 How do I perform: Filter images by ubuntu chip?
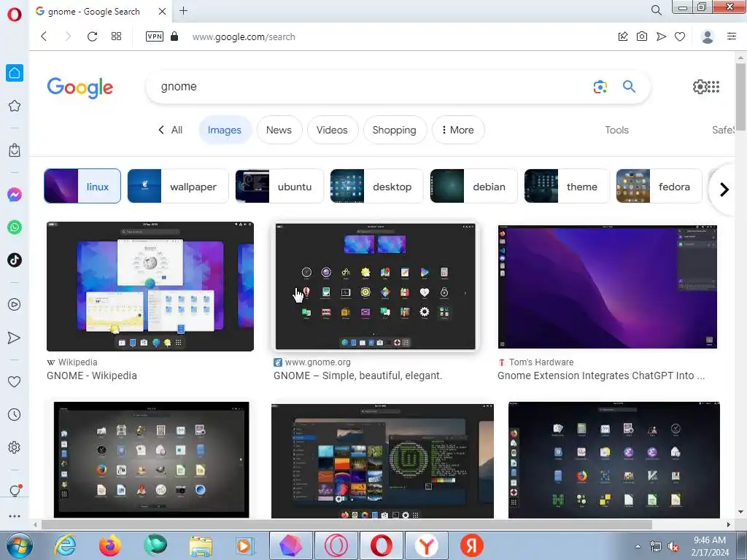279,186
